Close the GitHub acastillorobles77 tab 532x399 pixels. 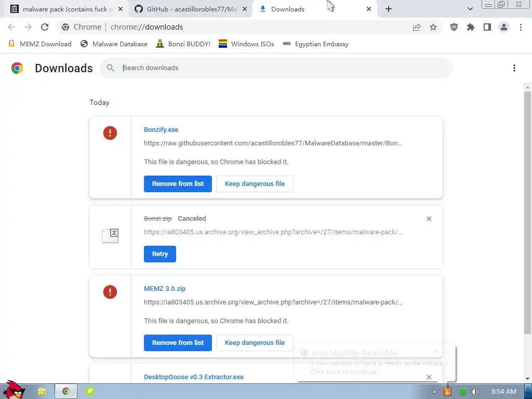coord(245,9)
